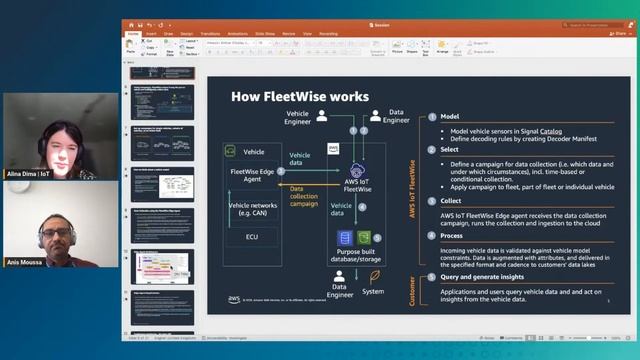
Task: Switch to Normal view in status bar
Action: click(x=530, y=338)
